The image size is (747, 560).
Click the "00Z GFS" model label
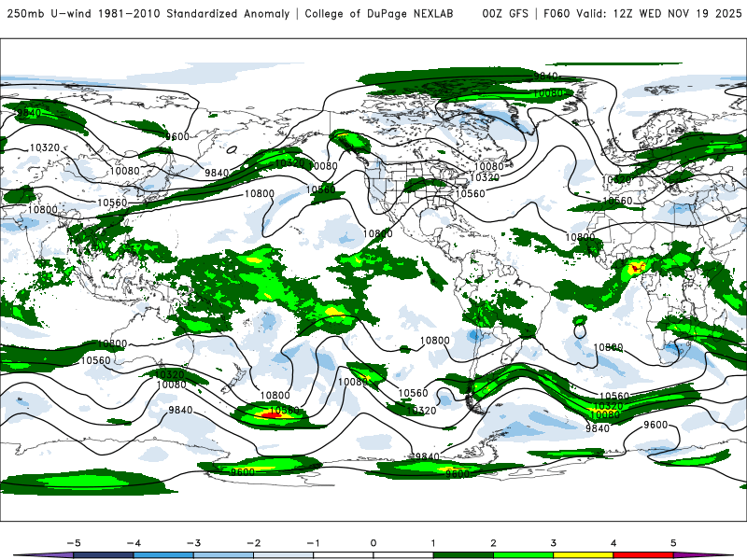click(505, 14)
